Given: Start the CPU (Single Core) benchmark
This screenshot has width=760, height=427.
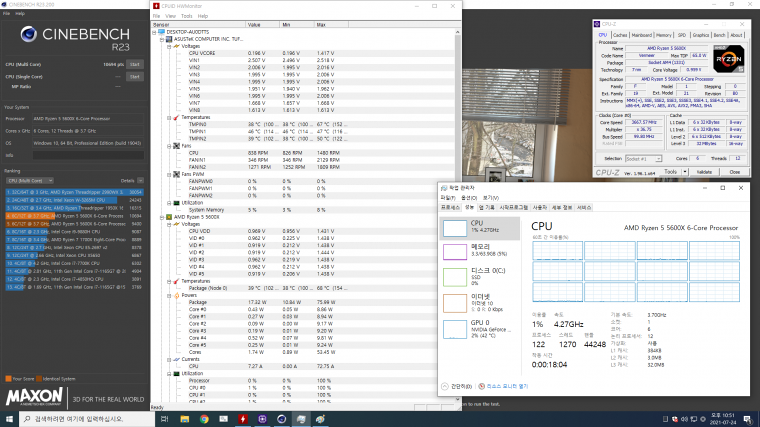Looking at the screenshot, I should coord(135,77).
